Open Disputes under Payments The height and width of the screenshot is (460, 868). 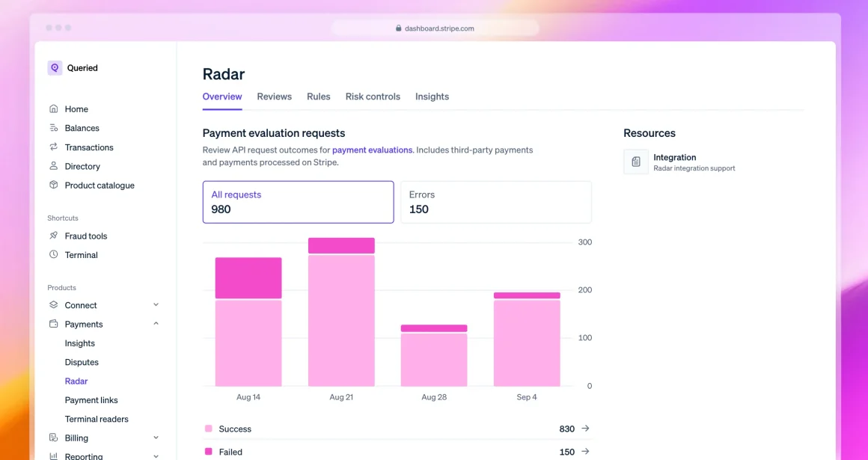[82, 362]
